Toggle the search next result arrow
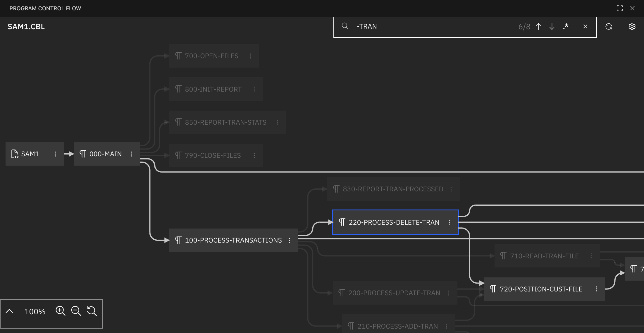 [x=552, y=26]
